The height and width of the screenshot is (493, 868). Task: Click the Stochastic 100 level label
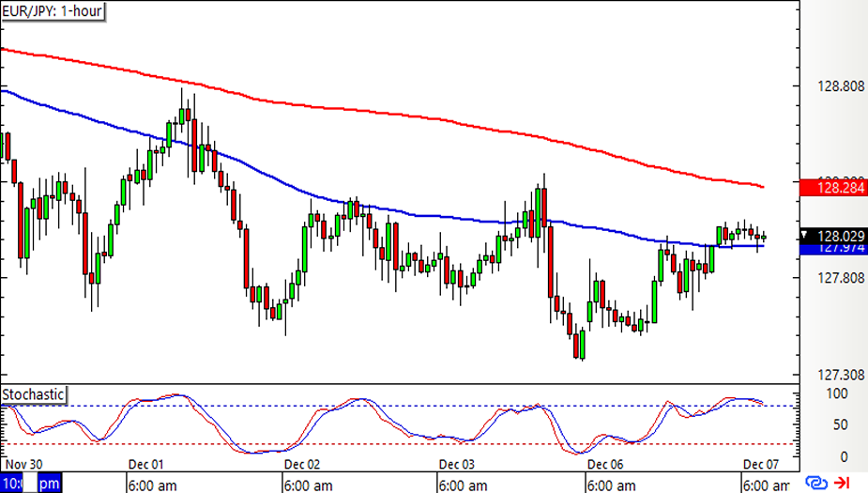click(836, 393)
